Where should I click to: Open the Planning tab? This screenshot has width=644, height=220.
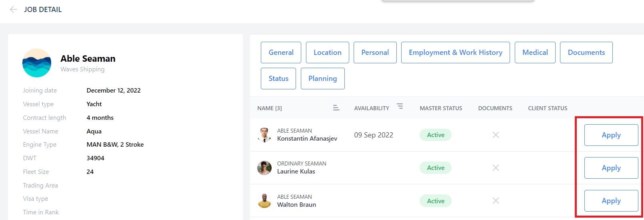(322, 79)
